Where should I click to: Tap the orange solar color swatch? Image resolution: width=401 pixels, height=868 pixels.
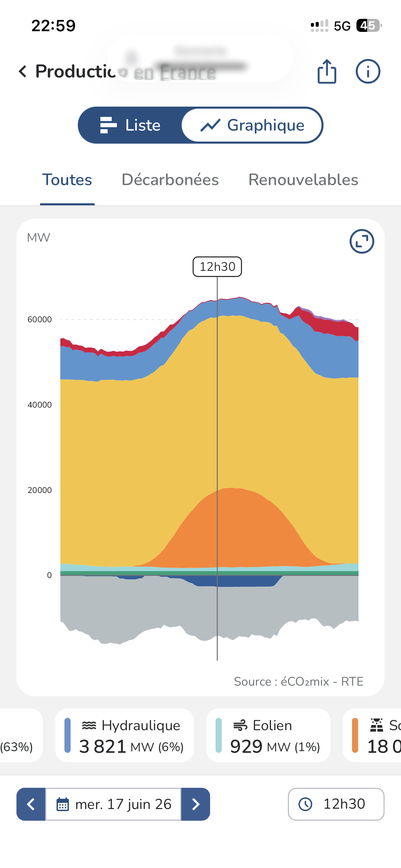click(355, 735)
